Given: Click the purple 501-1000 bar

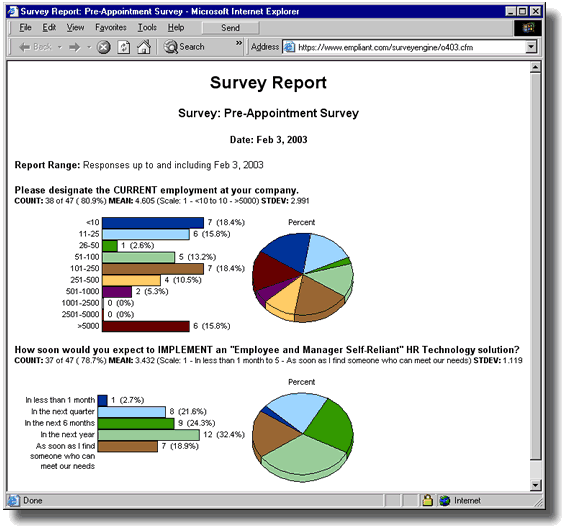Looking at the screenshot, I should pyautogui.click(x=117, y=291).
